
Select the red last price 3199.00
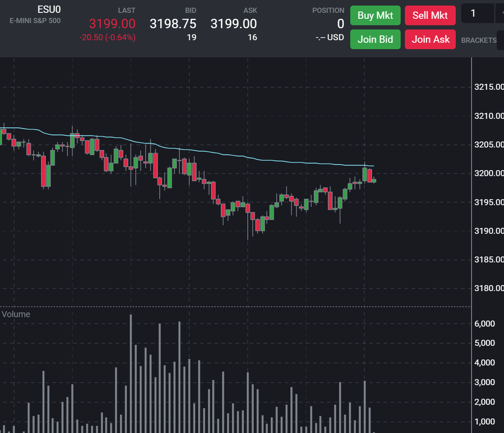[112, 24]
